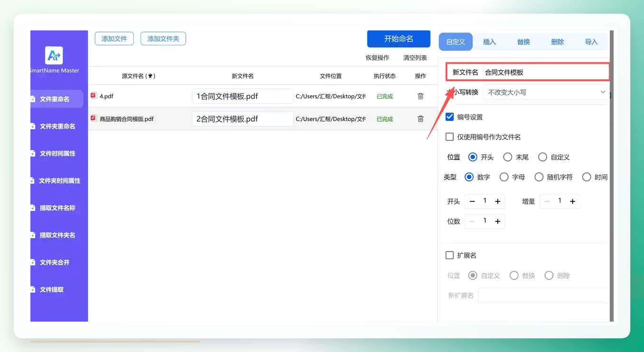This screenshot has height=352, width=644.
Task: Click the right panel vertical scrollbar
Action: point(612,176)
